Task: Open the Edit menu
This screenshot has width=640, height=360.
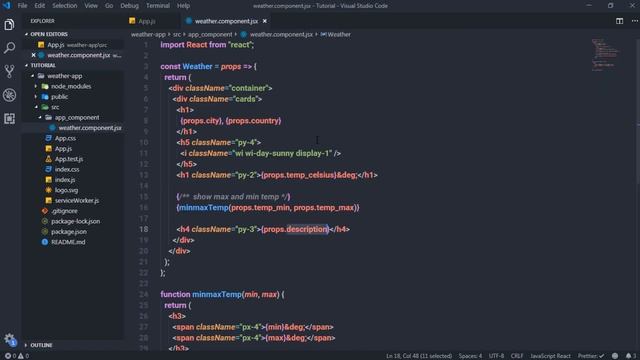Action: (x=40, y=6)
